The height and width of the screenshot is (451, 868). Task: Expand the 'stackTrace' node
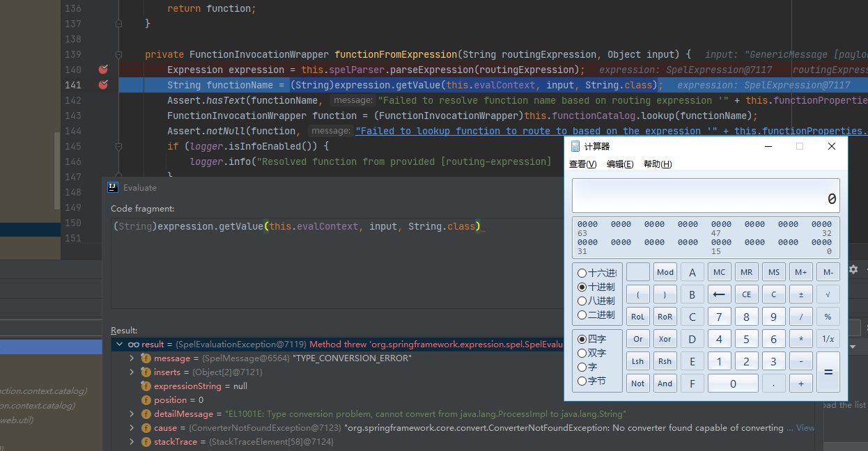[x=132, y=442]
